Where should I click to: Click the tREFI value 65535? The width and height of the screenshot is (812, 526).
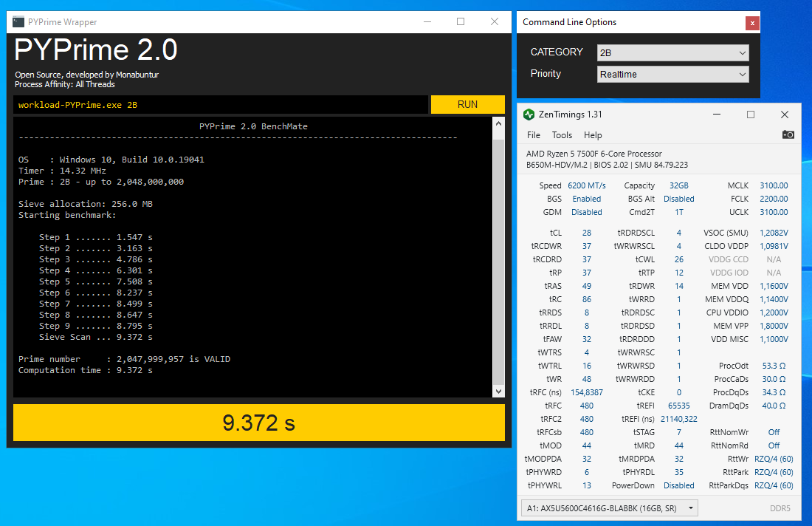coord(679,406)
